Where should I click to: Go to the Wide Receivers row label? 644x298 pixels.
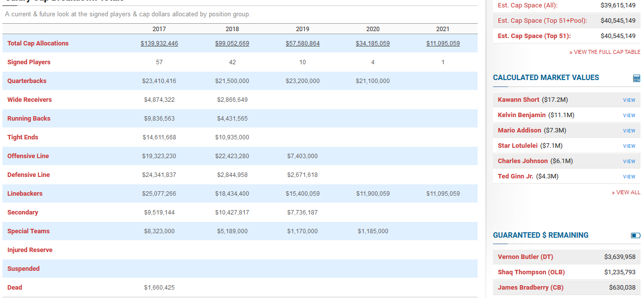point(29,100)
